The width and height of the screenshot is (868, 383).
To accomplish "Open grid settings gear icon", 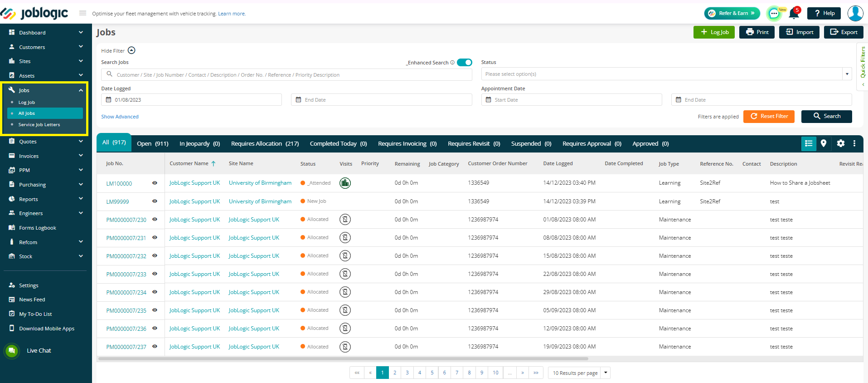I will 841,143.
